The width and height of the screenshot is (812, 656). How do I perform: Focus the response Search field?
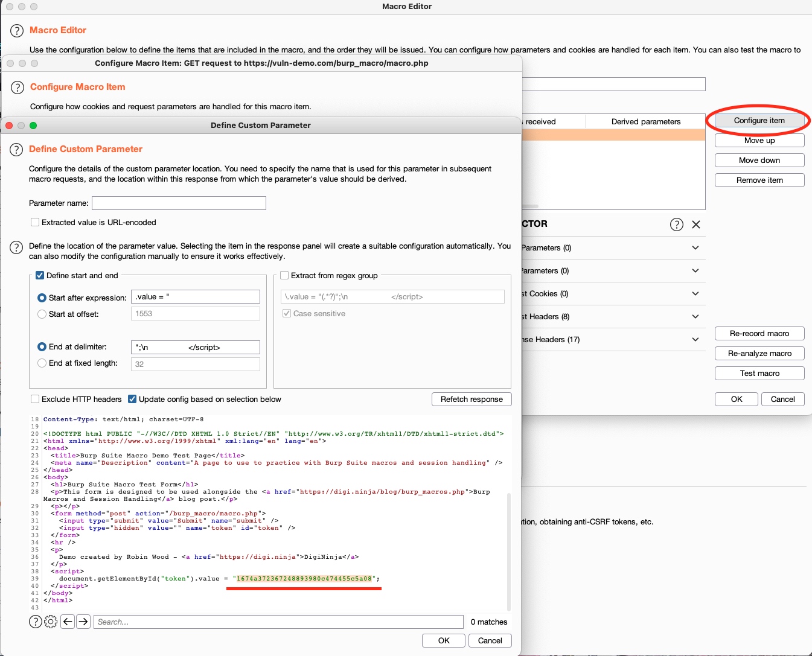[278, 622]
